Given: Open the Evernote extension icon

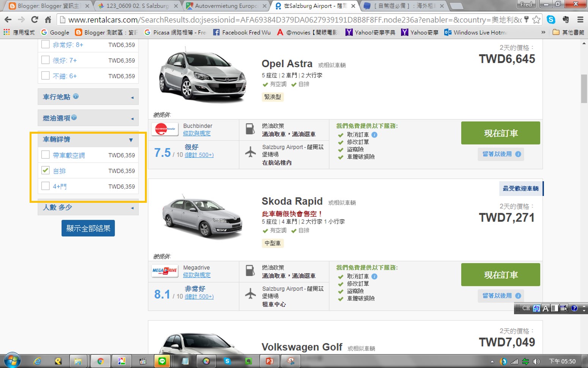Looking at the screenshot, I should coord(566,20).
